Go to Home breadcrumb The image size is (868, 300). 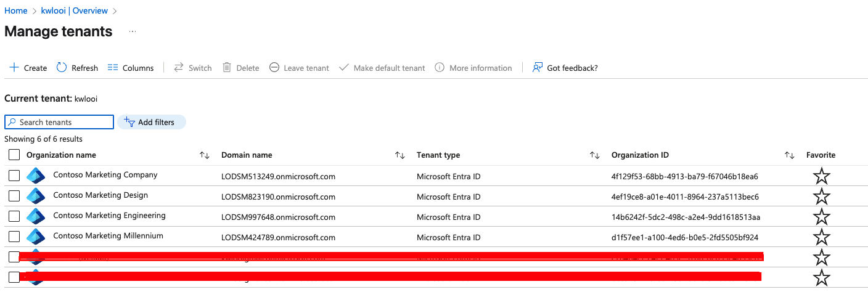(x=16, y=10)
